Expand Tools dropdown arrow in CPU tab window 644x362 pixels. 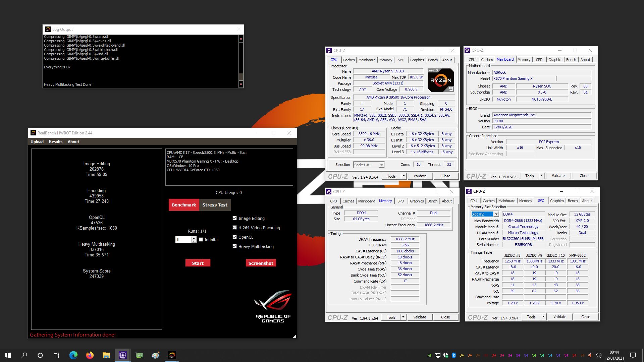pyautogui.click(x=404, y=176)
